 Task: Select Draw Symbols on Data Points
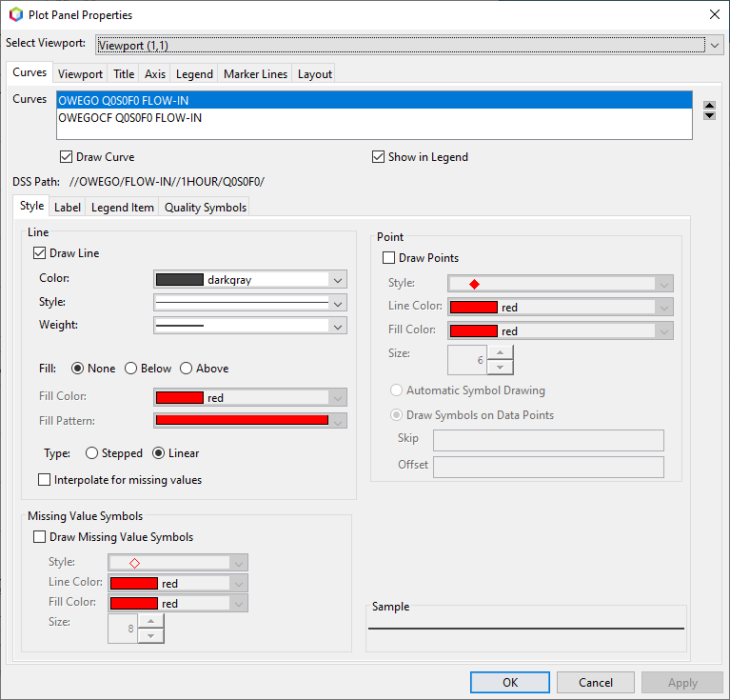pyautogui.click(x=396, y=415)
